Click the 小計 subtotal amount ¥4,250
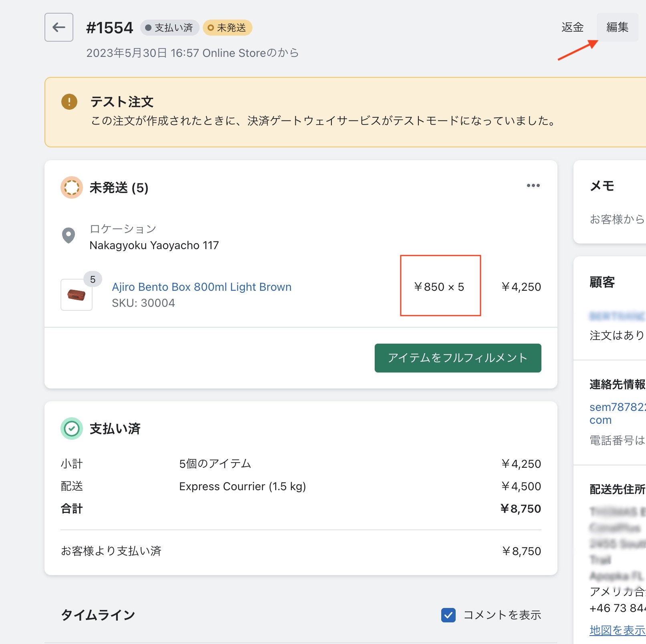646x644 pixels. (521, 464)
